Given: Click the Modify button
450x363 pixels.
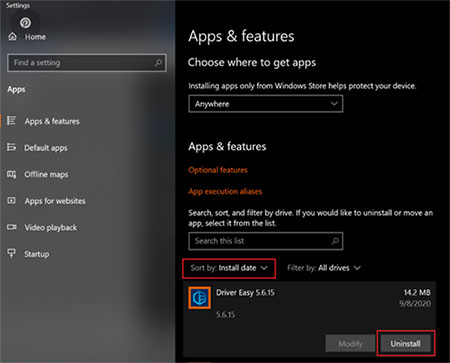Looking at the screenshot, I should (350, 343).
